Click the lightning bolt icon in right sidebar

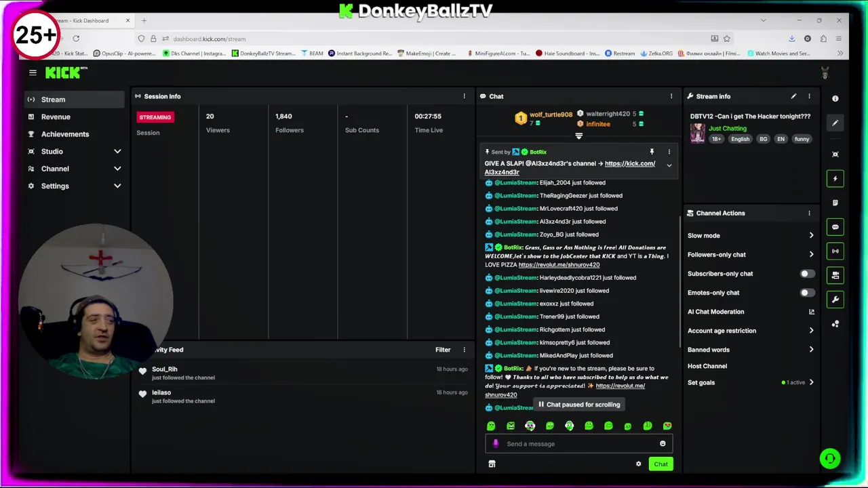[x=835, y=179]
